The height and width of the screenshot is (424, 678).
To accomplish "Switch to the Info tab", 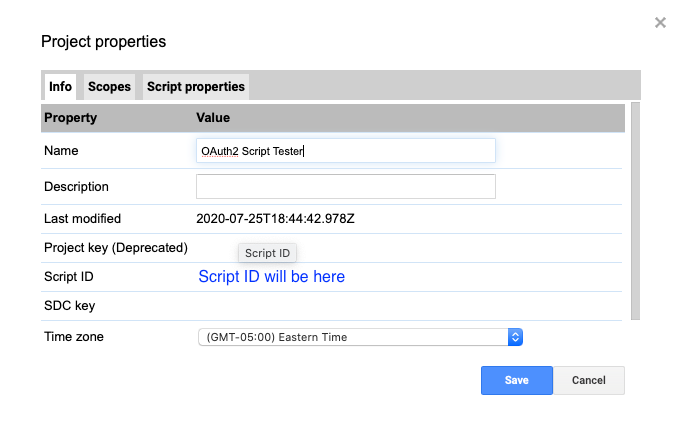I will [x=60, y=86].
